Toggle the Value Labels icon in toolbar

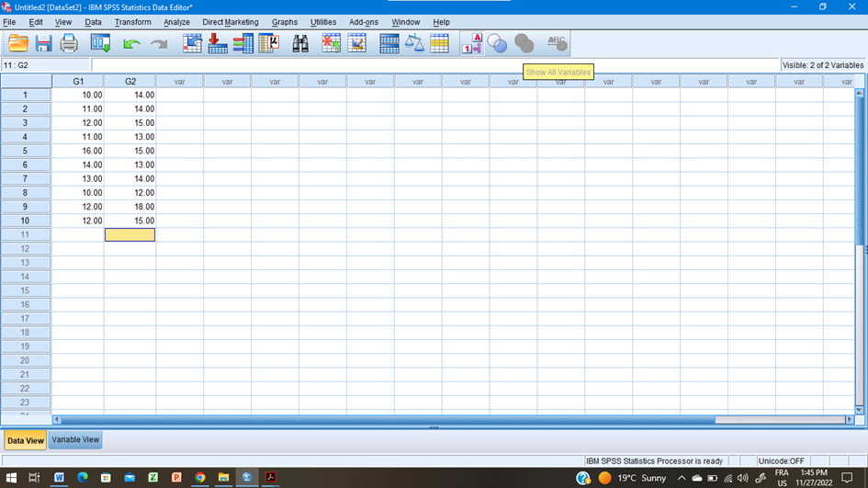point(471,43)
